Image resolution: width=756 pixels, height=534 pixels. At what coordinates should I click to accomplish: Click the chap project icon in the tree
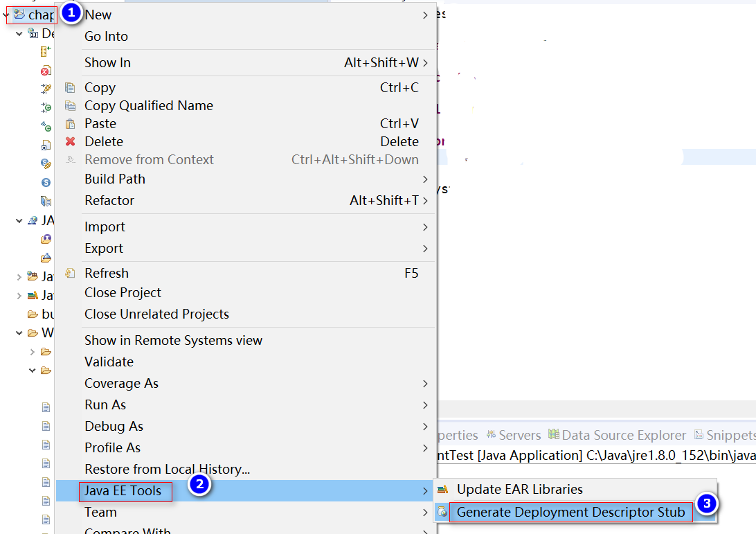pos(19,15)
